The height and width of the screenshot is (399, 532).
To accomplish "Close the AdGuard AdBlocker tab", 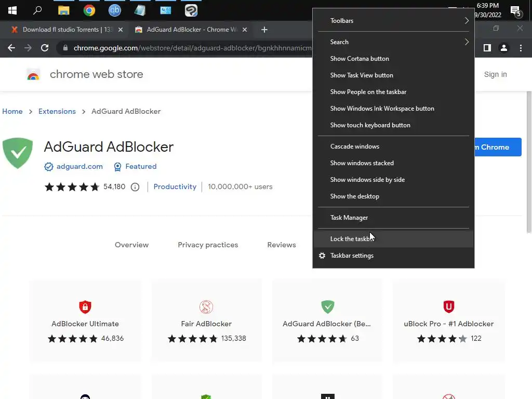I will pos(245,30).
